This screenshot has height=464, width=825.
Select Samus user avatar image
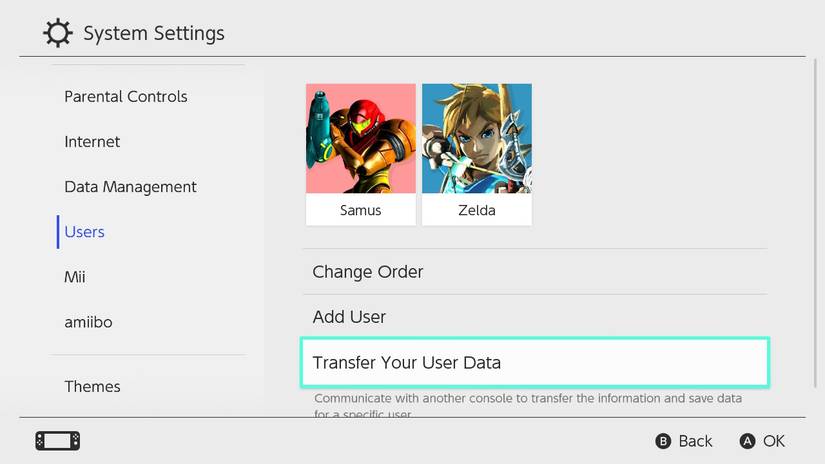360,138
